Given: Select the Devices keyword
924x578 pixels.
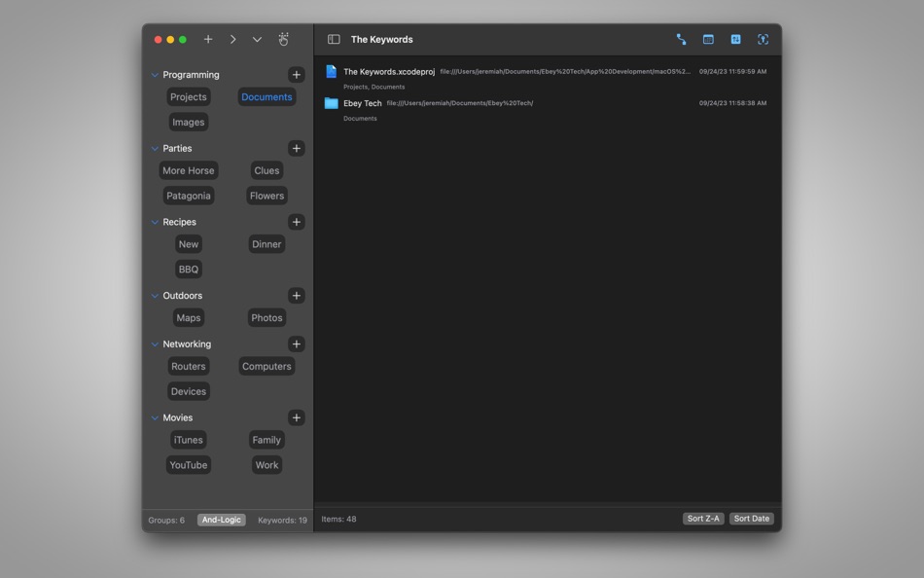Looking at the screenshot, I should 189,391.
